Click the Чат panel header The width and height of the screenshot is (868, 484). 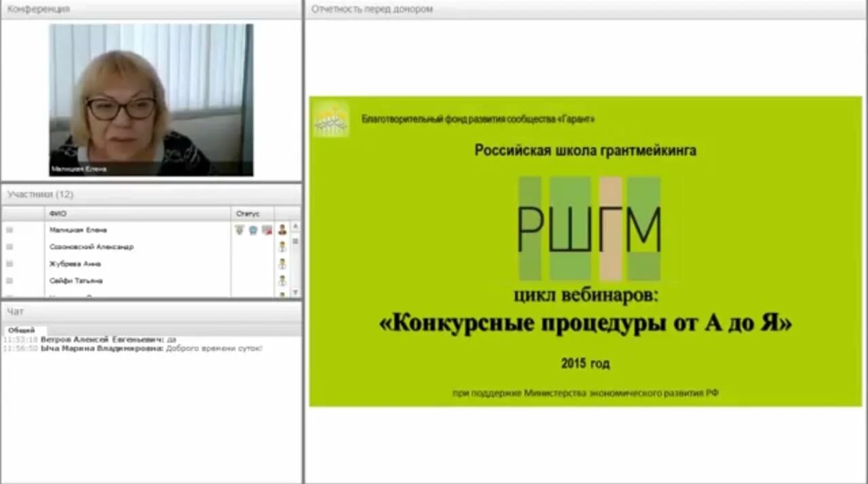(x=151, y=312)
